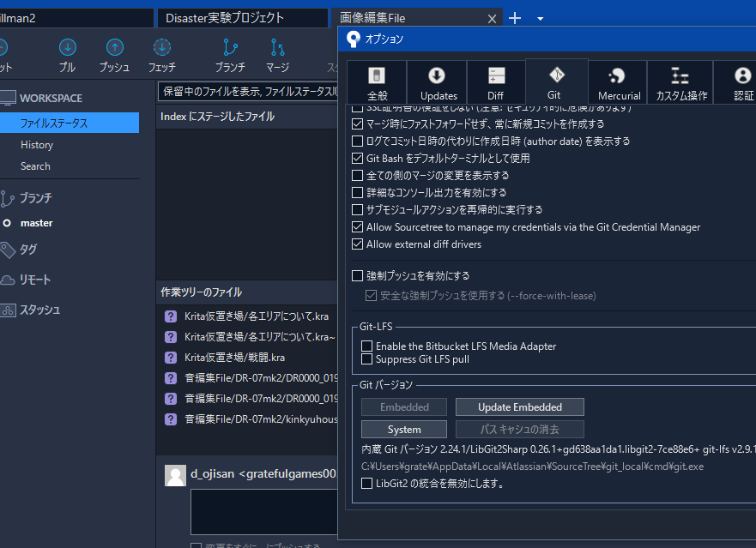Switch to Disaster実験プロジェクト repository tab
The image size is (756, 548).
point(243,18)
